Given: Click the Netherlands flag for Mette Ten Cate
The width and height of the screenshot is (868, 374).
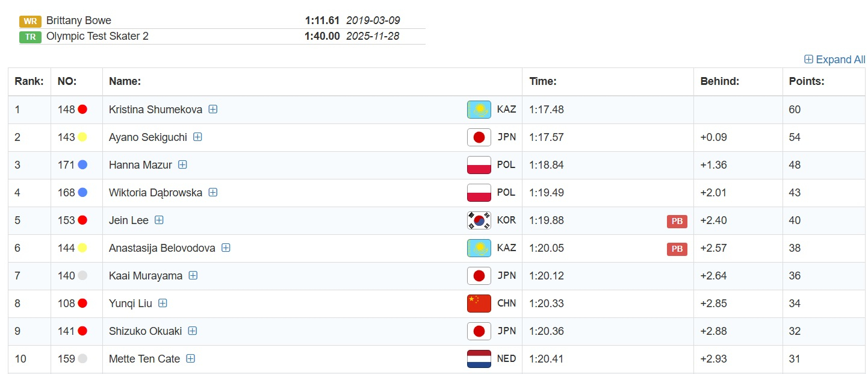Looking at the screenshot, I should [479, 359].
